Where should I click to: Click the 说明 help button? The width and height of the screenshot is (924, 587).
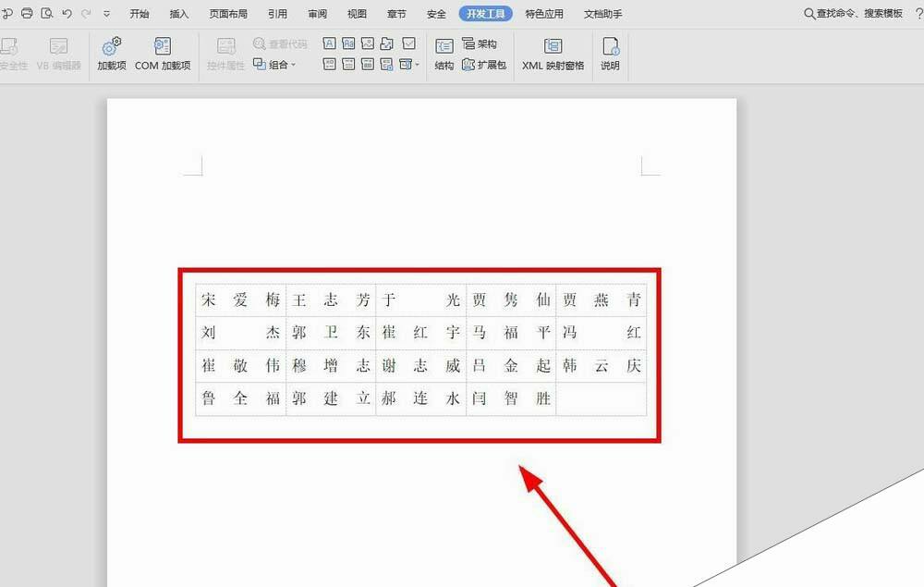pyautogui.click(x=610, y=55)
